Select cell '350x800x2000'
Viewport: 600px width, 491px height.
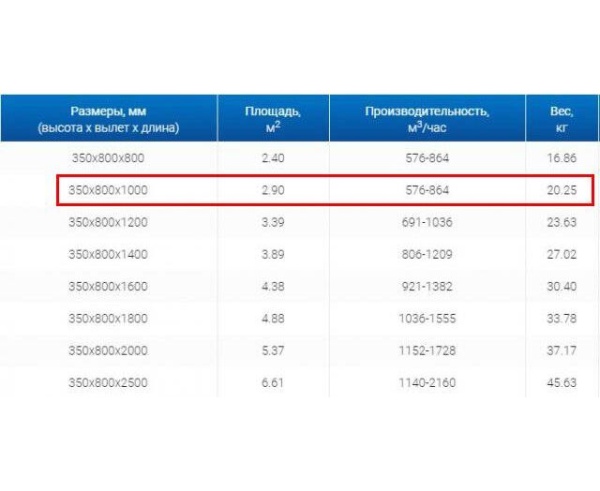point(108,351)
